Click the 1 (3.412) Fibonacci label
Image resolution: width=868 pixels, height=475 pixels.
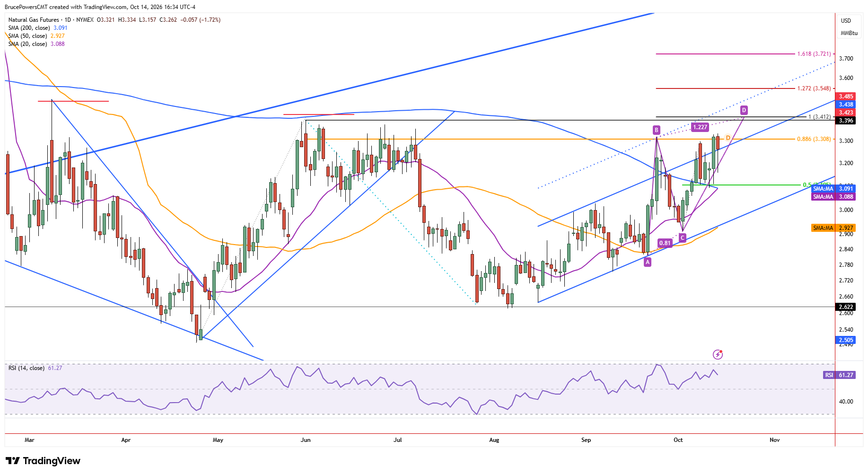tap(819, 117)
